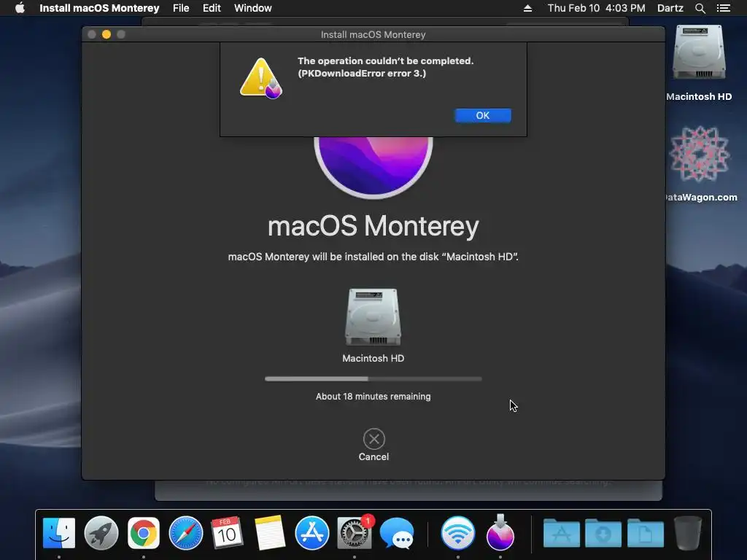Viewport: 747px width, 560px height.
Task: Click the "About 18 minutes remaining" text
Action: tap(373, 396)
